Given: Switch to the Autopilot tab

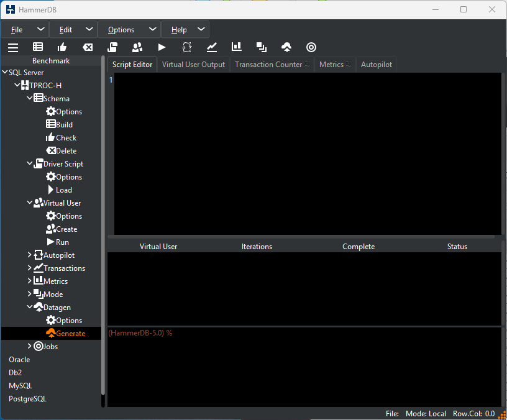Looking at the screenshot, I should (x=377, y=65).
